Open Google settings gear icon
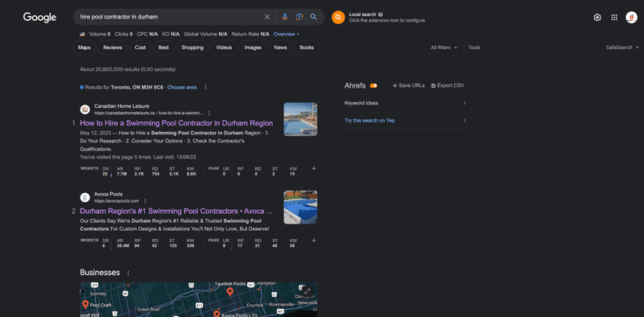Screen dimensions: 644x317 pyautogui.click(x=597, y=17)
